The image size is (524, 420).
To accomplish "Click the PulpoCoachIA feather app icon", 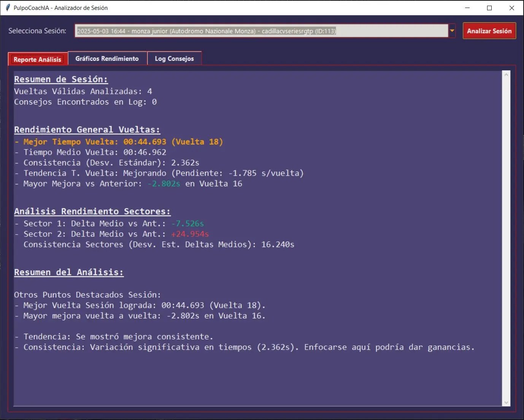I will click(8, 8).
